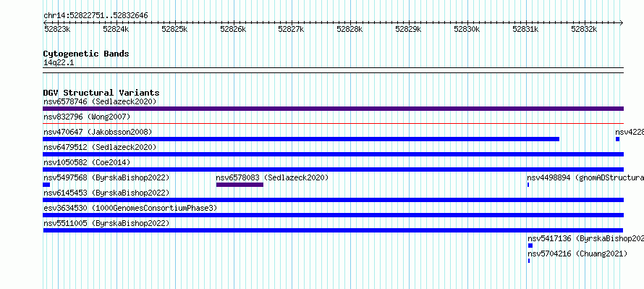This screenshot has height=289, width=644.
Task: Click the nsv4498894 gnomAD variant label
Action: 585,177
